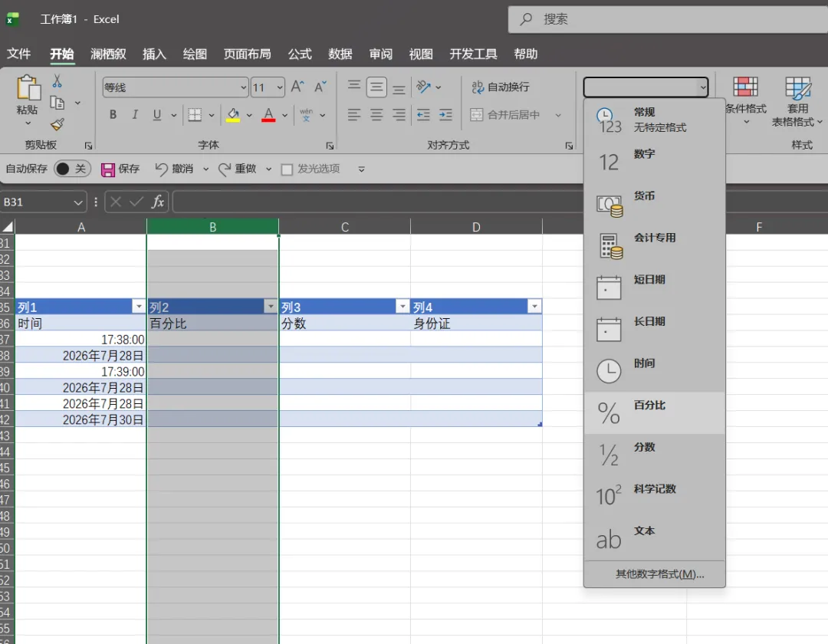The width and height of the screenshot is (828, 644).
Task: Click the top align icon
Action: pyautogui.click(x=354, y=85)
